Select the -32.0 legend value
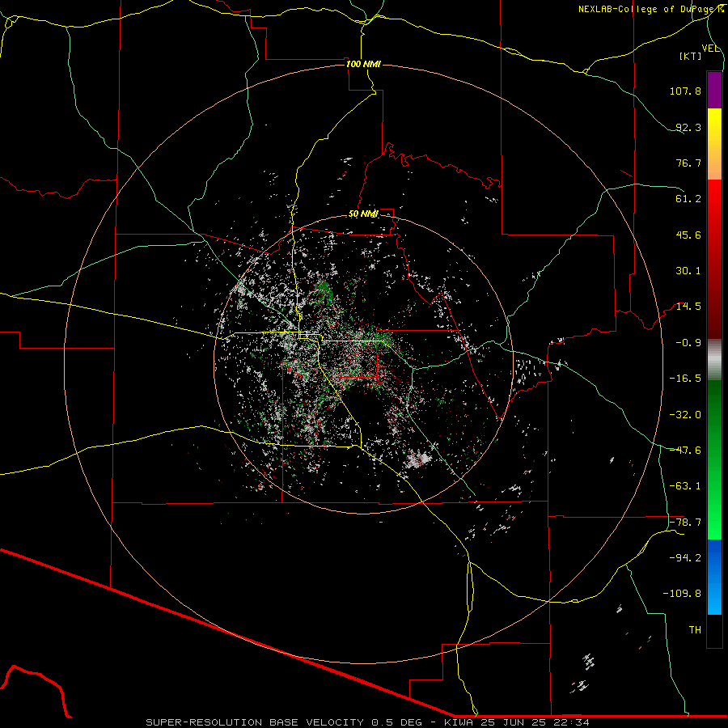Screen dimensions: 728x728 685,415
